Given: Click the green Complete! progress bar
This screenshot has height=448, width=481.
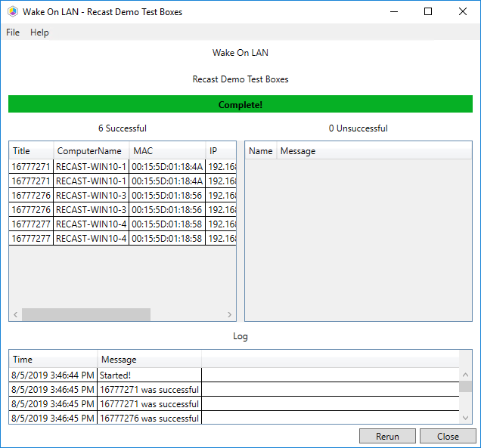Looking at the screenshot, I should pyautogui.click(x=240, y=104).
